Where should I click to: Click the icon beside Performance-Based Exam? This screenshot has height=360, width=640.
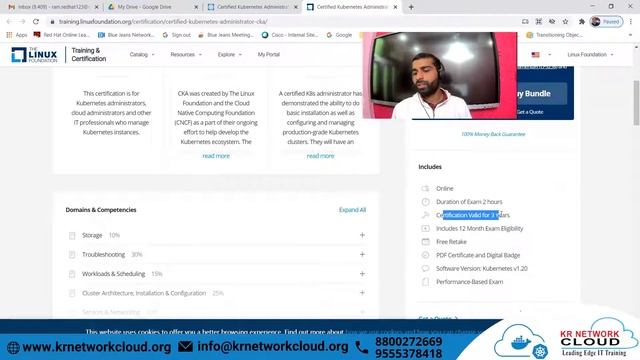click(x=425, y=282)
